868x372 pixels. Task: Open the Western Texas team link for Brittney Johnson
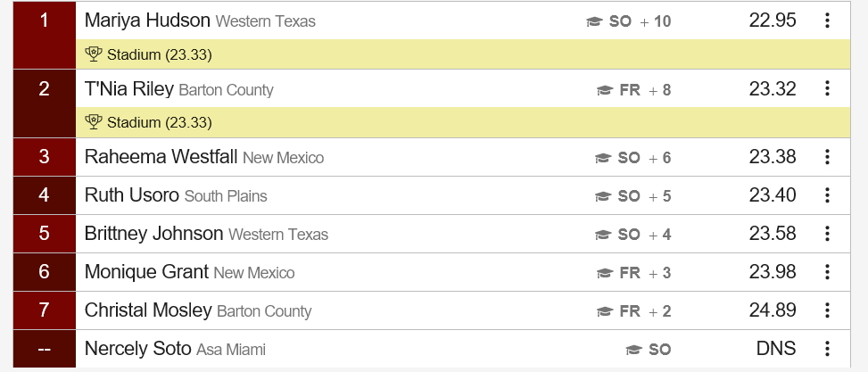point(278,235)
